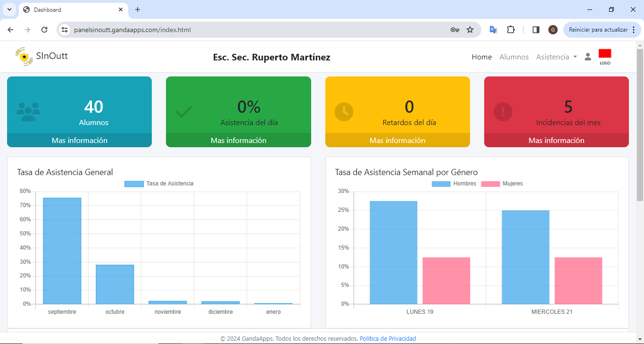Open the user profile icon in navbar

587,57
